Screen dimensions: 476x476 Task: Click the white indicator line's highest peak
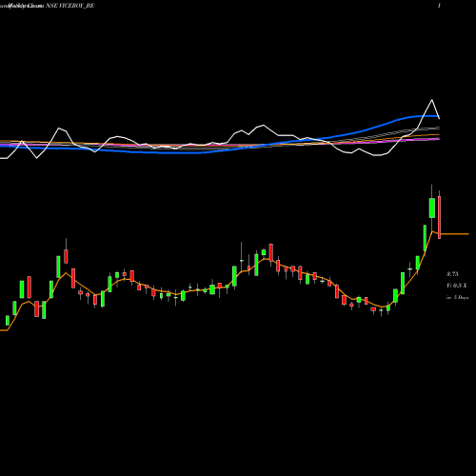(x=431, y=100)
